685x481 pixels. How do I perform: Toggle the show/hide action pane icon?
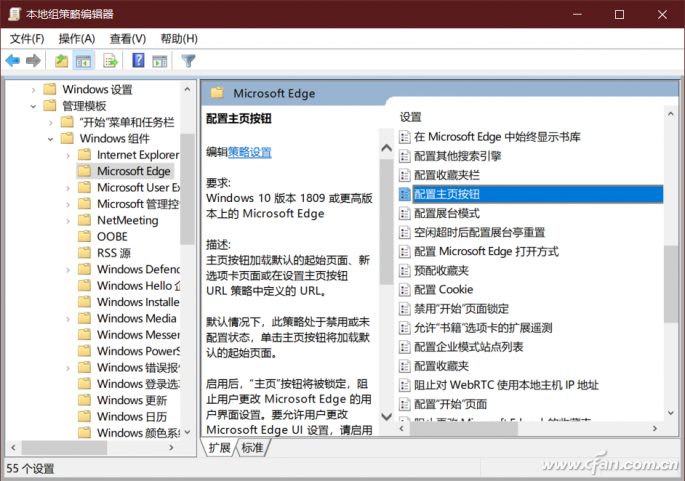[159, 60]
